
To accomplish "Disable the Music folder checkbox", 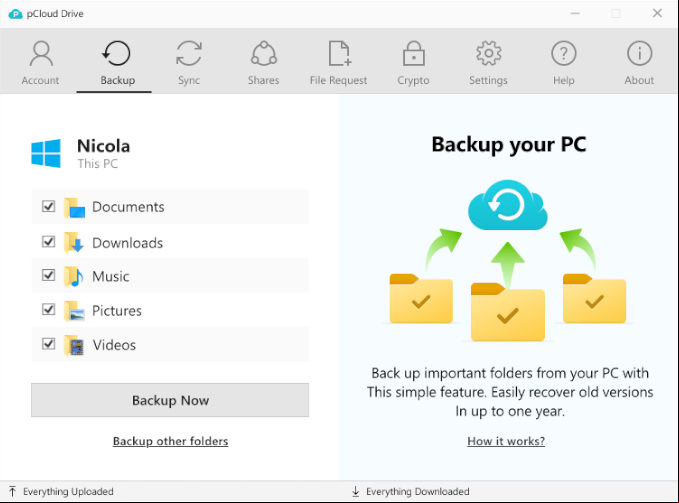I will tap(48, 275).
